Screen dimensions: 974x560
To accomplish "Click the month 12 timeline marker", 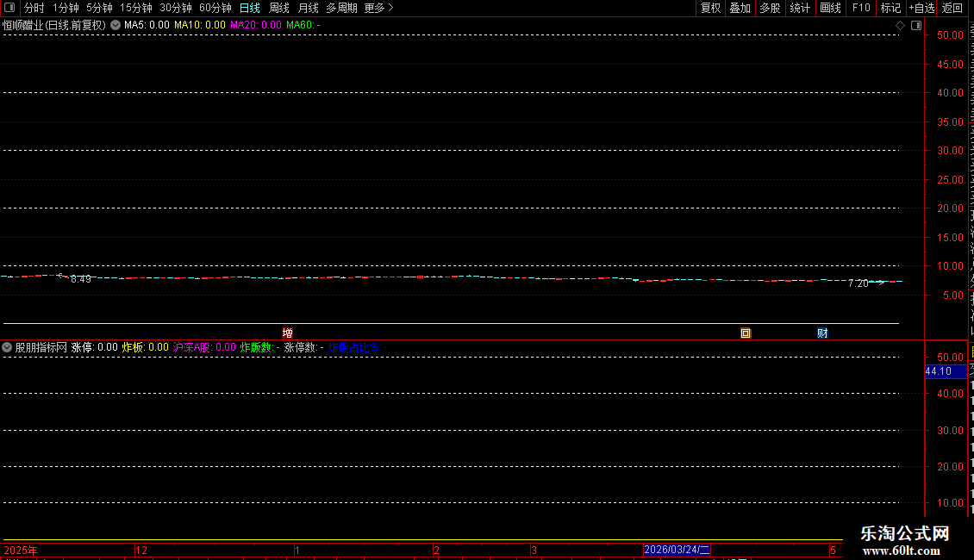I will [x=141, y=550].
